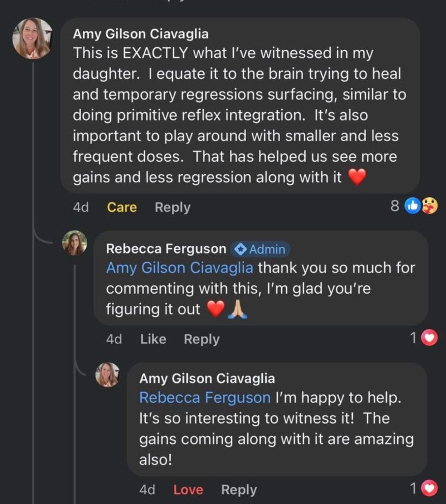Click the care emoji reaction icon
Viewport: 446px width, 504px height.
pyautogui.click(x=429, y=206)
